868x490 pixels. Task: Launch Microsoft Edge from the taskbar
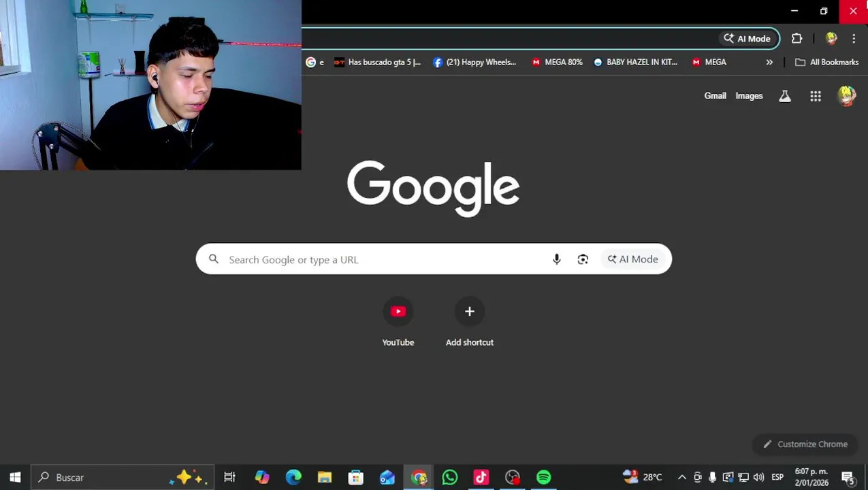click(x=293, y=478)
